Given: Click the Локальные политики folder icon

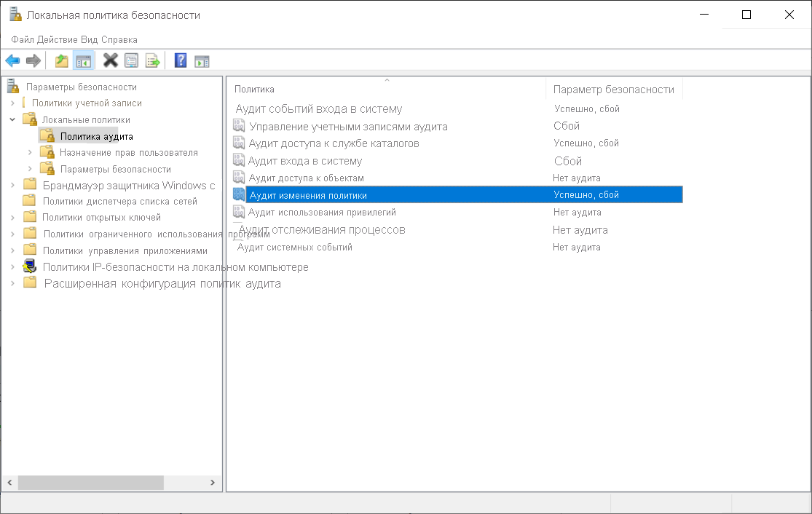Looking at the screenshot, I should pos(30,119).
